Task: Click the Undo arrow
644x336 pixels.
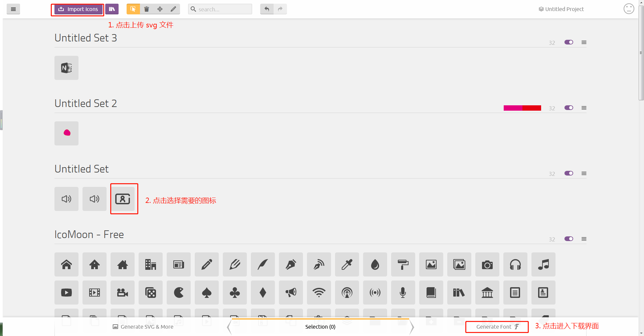Action: 267,9
